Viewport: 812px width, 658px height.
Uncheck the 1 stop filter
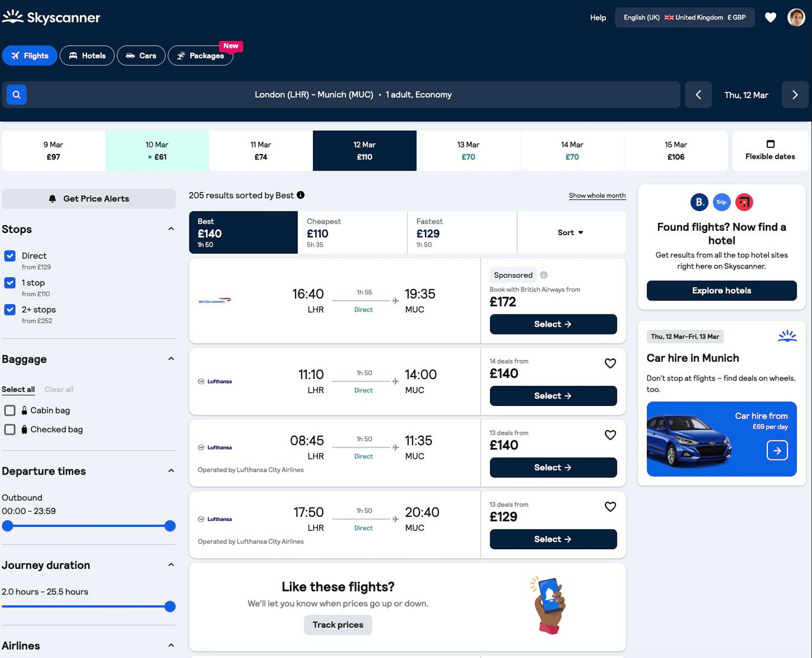(x=10, y=283)
